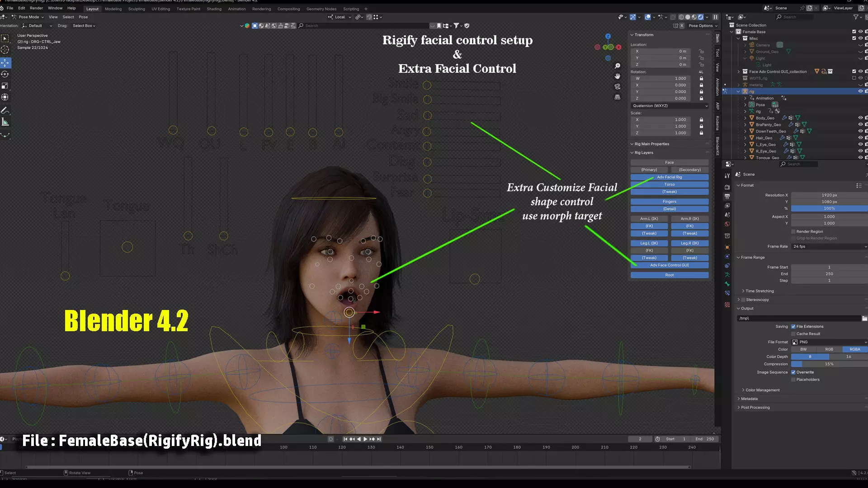The image size is (868, 488).
Task: Play the animation in the timeline
Action: pos(365,439)
